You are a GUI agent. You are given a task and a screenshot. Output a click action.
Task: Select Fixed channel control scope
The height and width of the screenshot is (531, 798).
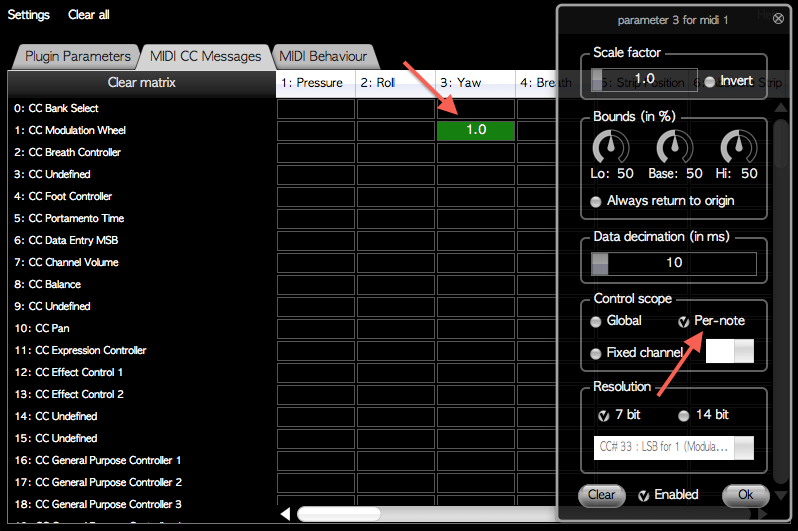point(637,353)
